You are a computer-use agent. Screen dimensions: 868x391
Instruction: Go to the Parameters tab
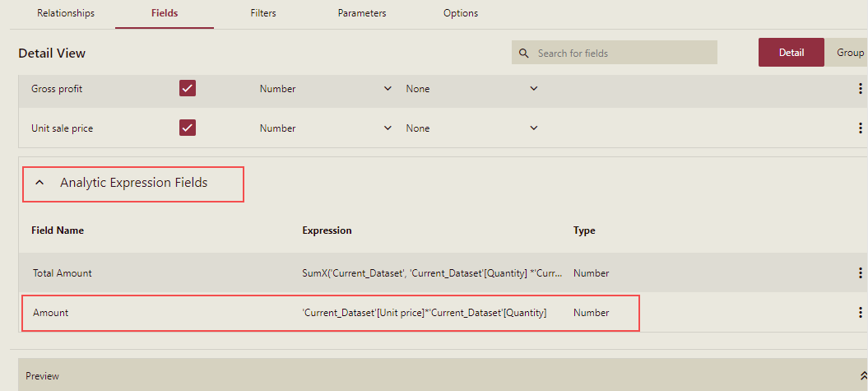[x=362, y=12]
